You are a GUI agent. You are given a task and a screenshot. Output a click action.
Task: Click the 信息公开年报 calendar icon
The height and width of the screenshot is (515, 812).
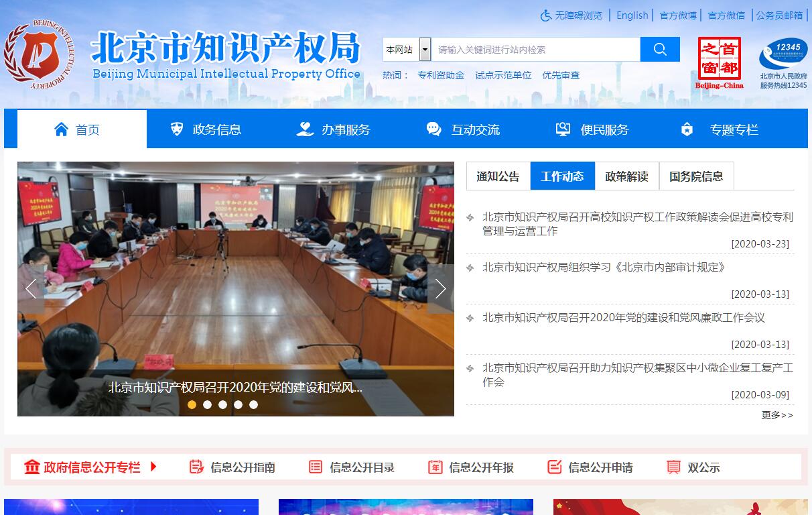pyautogui.click(x=435, y=467)
